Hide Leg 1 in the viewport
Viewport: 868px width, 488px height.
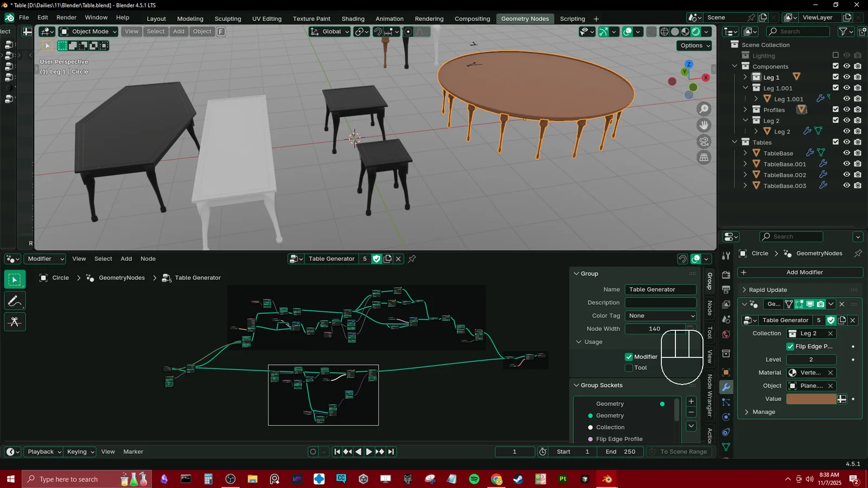tap(846, 77)
